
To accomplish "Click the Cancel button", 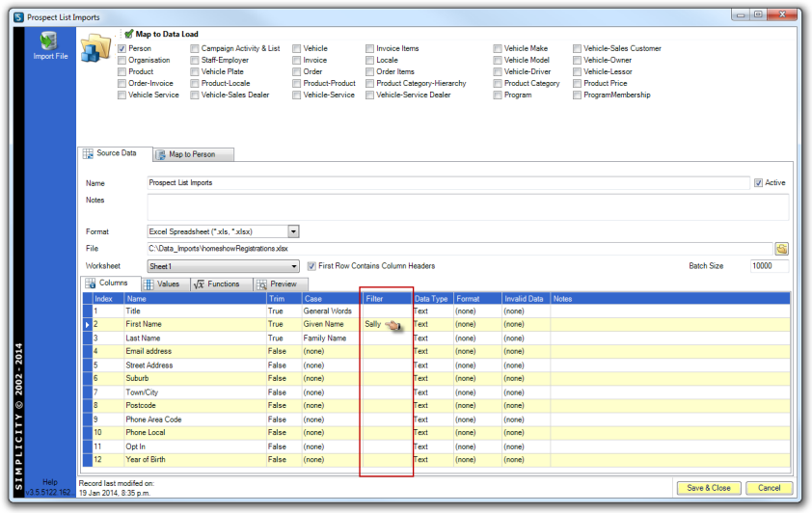I will pyautogui.click(x=769, y=488).
